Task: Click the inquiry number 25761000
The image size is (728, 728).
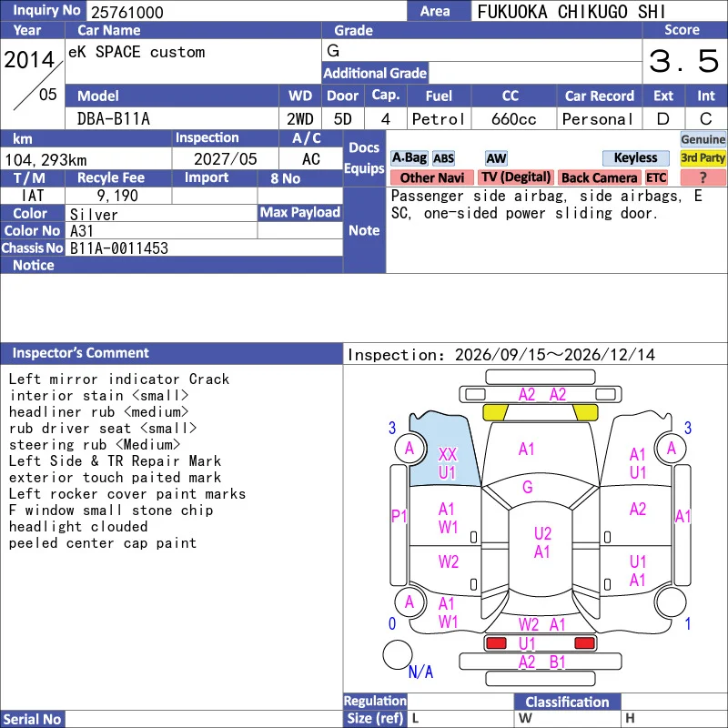Action: click(x=127, y=12)
